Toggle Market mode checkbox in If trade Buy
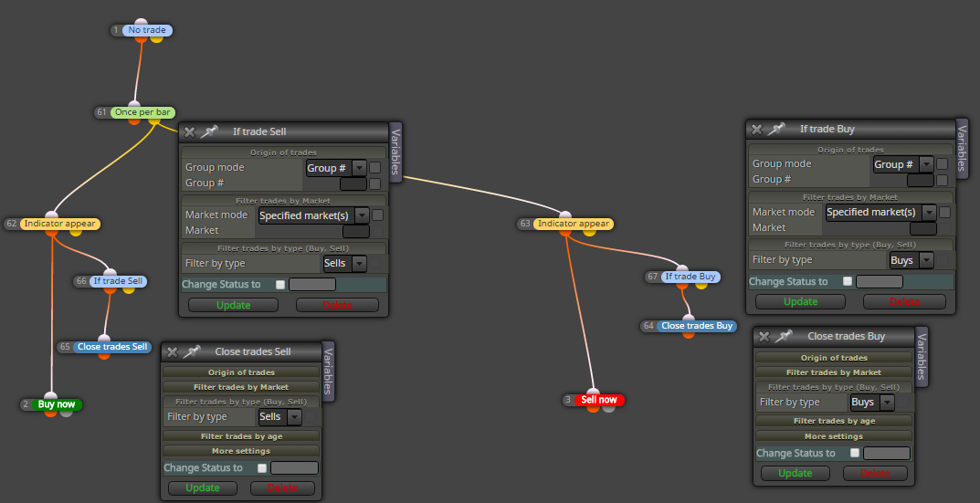 click(944, 213)
